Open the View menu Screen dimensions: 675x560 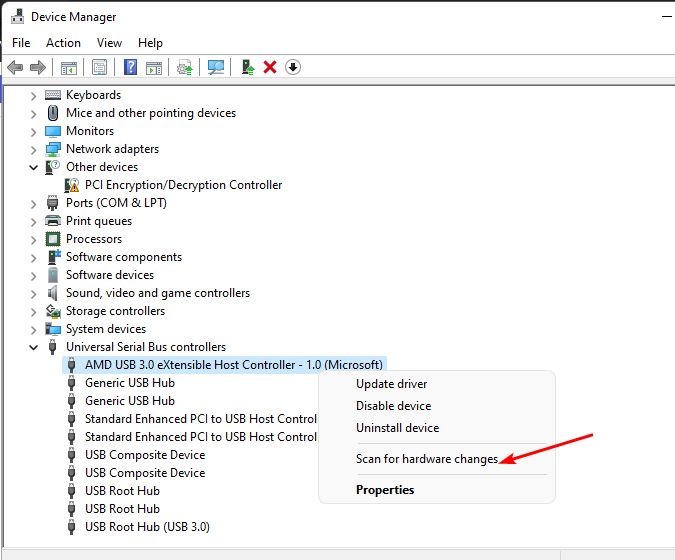click(x=109, y=43)
